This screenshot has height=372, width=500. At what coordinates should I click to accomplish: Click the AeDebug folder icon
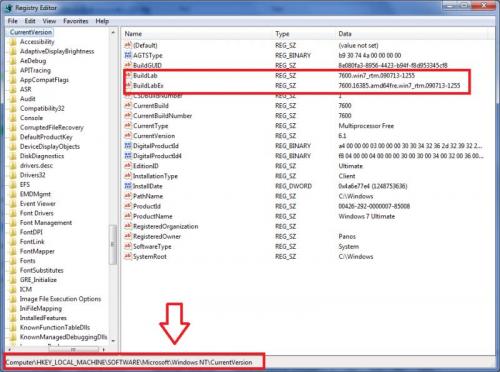click(x=13, y=61)
